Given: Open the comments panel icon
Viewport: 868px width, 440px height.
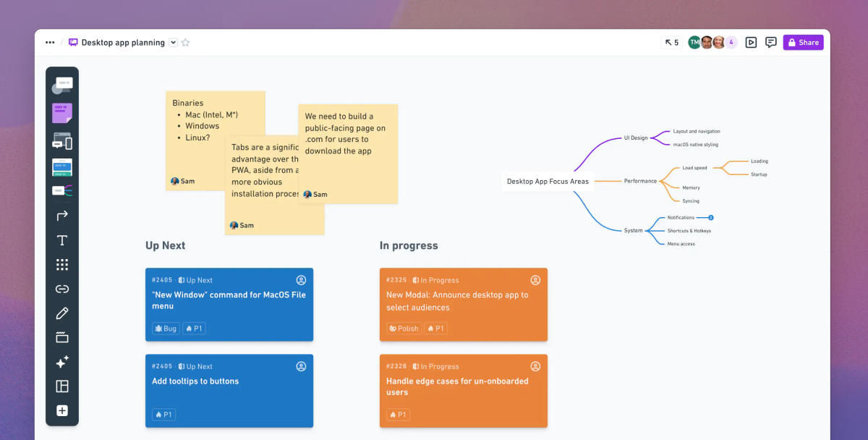Looking at the screenshot, I should (771, 43).
